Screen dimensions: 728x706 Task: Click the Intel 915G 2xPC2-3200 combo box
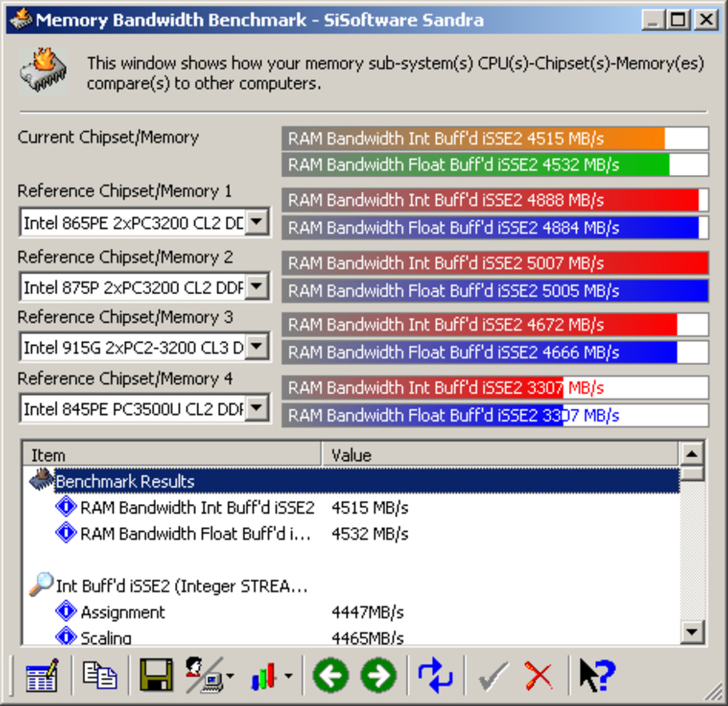(x=144, y=346)
